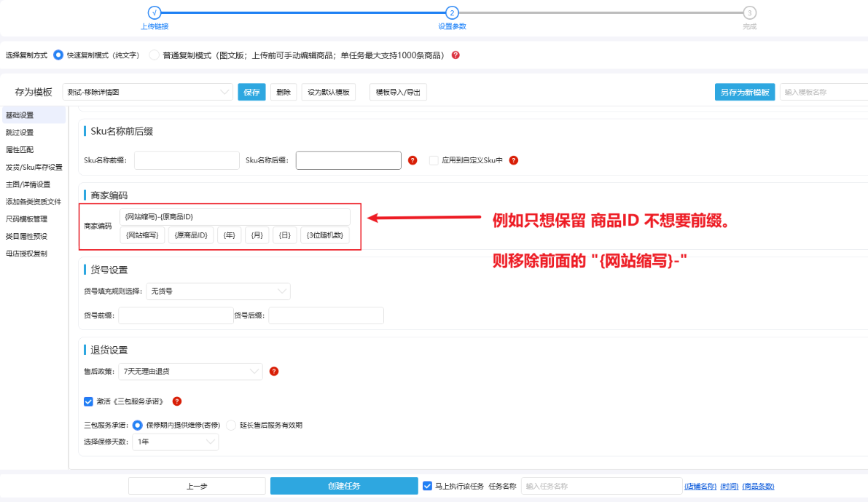This screenshot has width=868, height=502.
Task: Insert {3位随机数} tag button
Action: [325, 235]
